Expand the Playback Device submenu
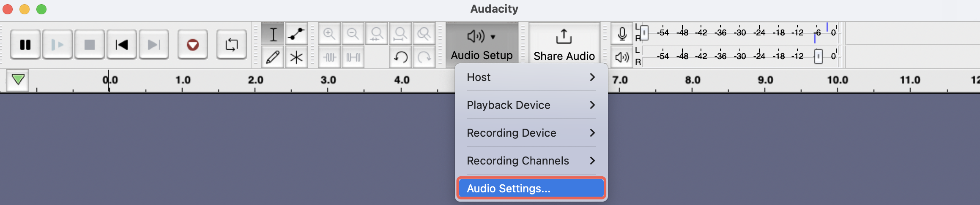Image resolution: width=980 pixels, height=205 pixels. (531, 105)
